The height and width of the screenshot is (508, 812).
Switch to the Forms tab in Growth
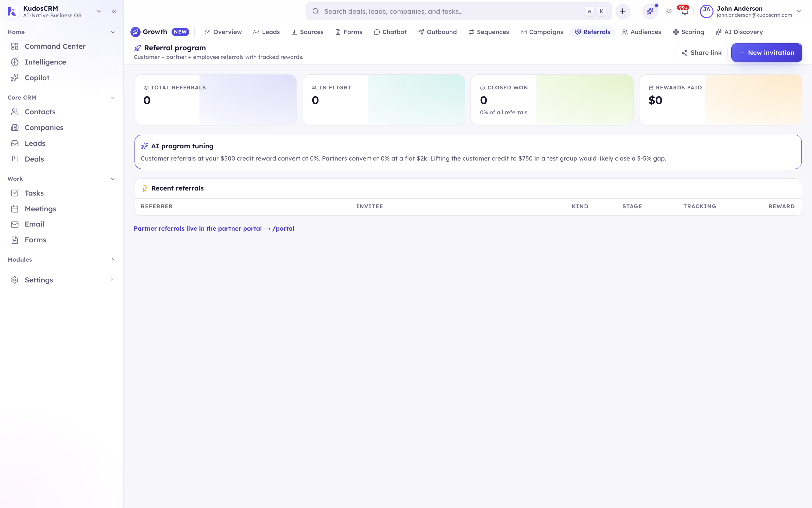349,32
